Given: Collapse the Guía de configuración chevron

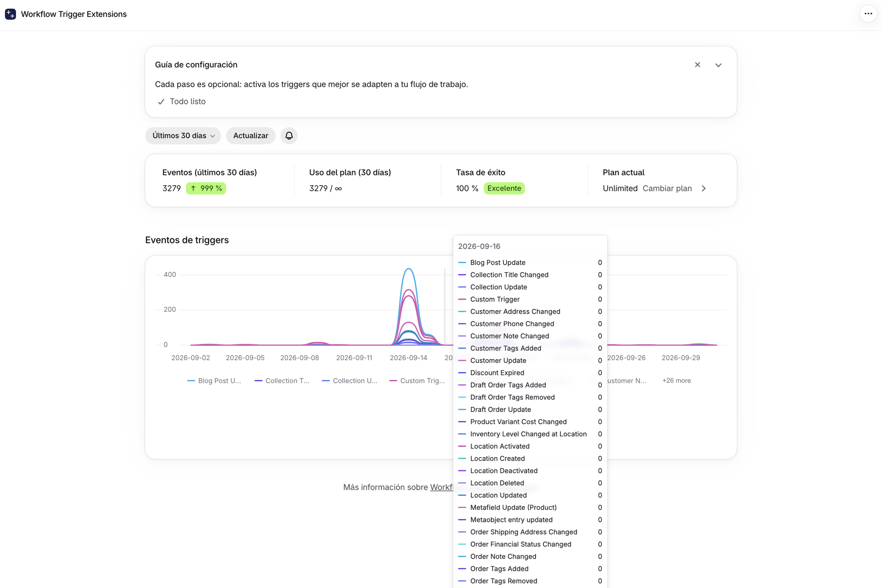Looking at the screenshot, I should coord(718,65).
